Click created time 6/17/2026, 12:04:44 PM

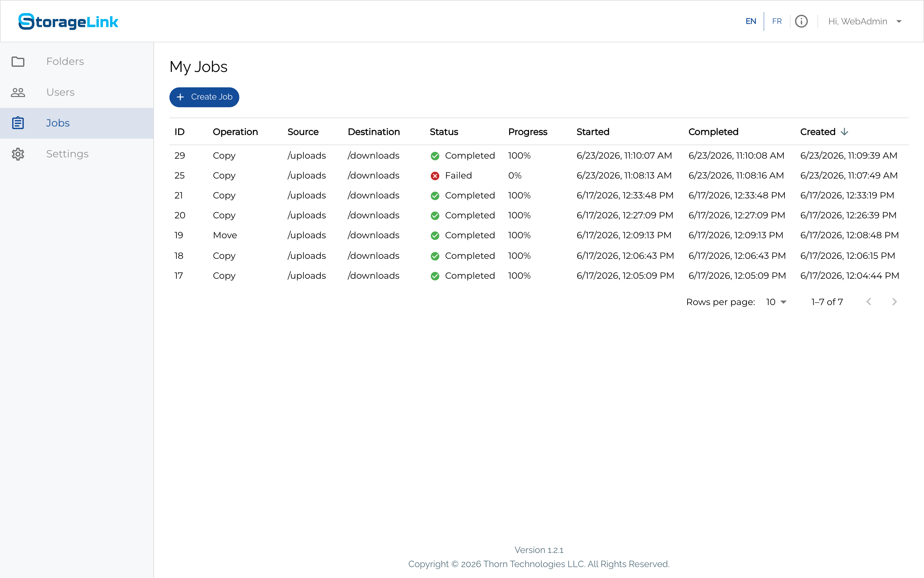click(850, 276)
